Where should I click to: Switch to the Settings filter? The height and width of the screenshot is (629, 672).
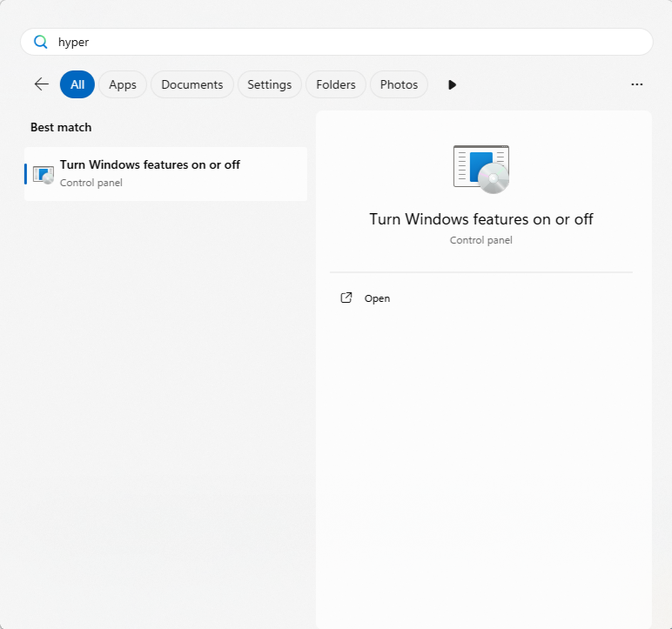click(269, 84)
